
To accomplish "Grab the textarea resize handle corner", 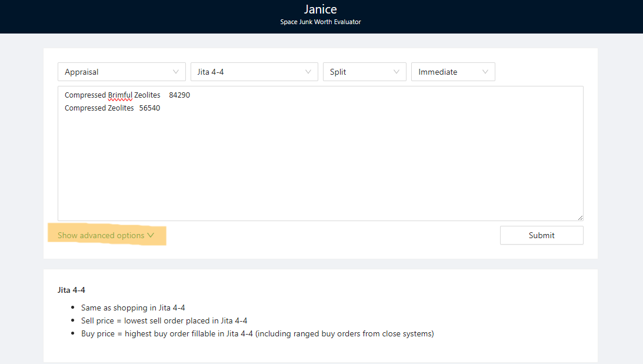I will tap(580, 218).
